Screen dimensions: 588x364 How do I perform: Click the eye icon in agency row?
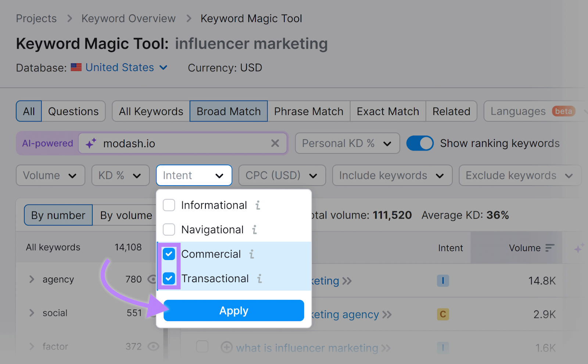pos(152,280)
